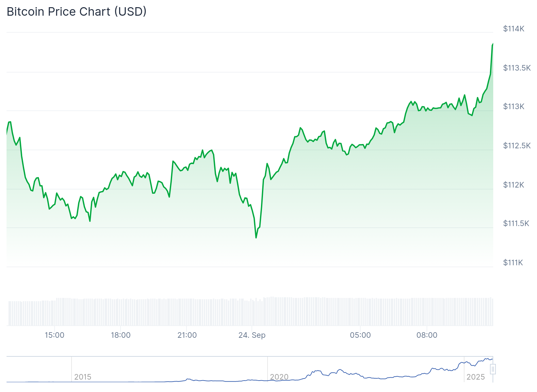Click the 21:00 time axis label
The height and width of the screenshot is (392, 537).
[x=187, y=335]
